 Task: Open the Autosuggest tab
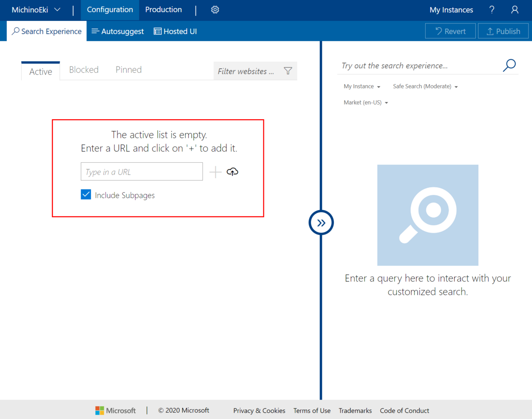click(x=118, y=31)
